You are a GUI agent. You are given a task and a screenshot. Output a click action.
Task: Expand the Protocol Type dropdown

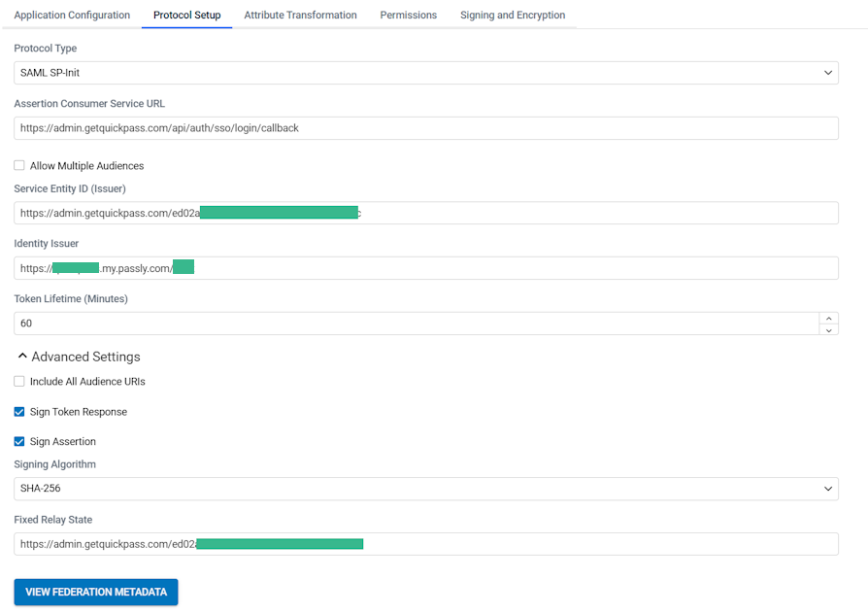click(425, 73)
